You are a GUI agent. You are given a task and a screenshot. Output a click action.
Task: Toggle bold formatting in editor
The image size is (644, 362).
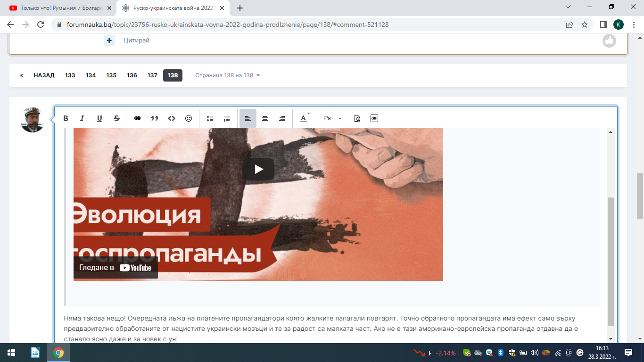66,118
